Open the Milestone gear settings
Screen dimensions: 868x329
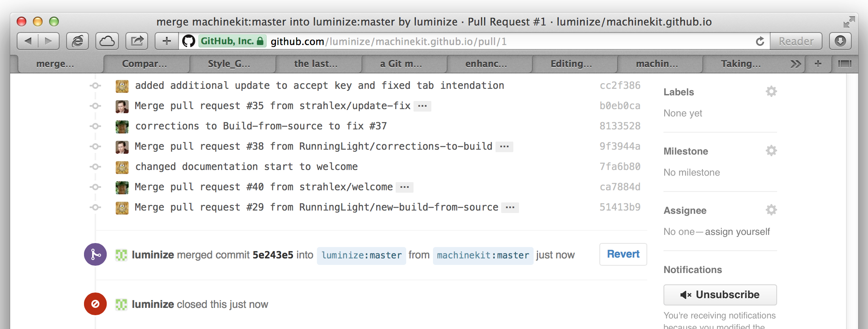(x=771, y=151)
